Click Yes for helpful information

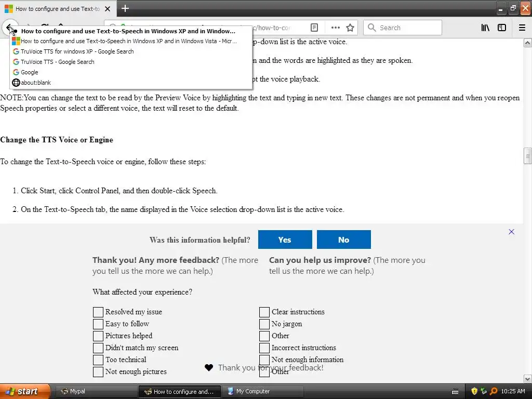[285, 240]
